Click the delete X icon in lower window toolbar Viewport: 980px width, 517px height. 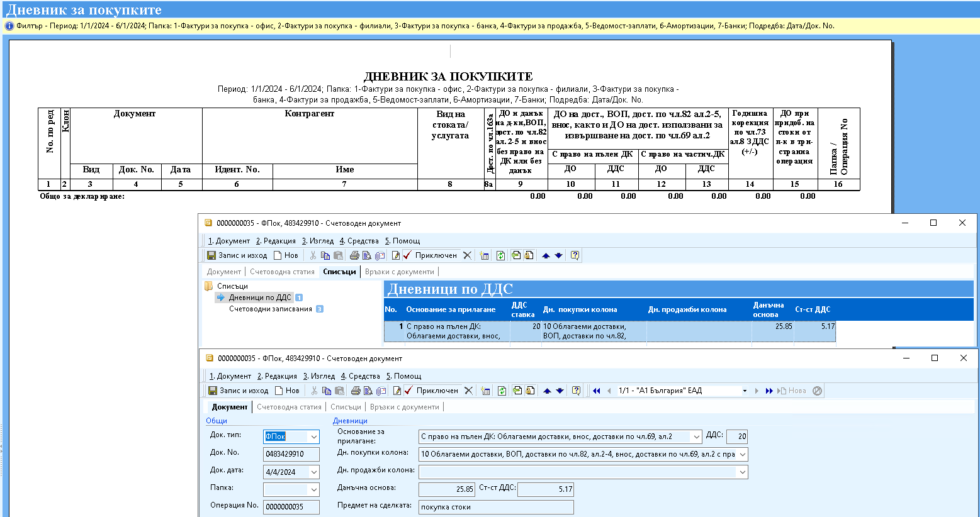(x=468, y=391)
